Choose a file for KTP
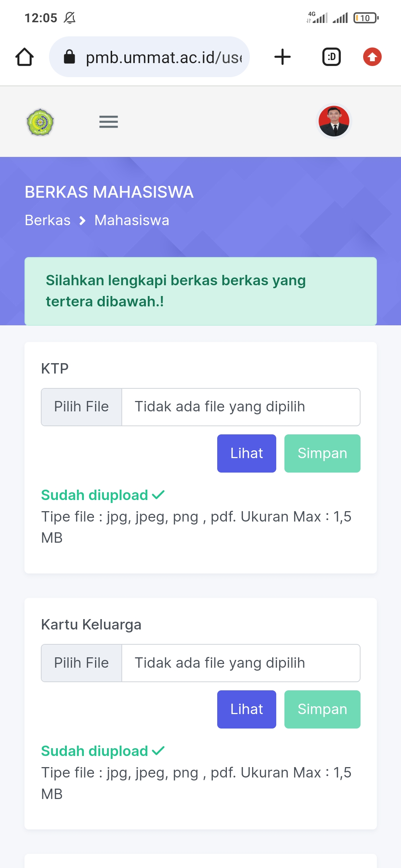401x868 pixels. [81, 407]
